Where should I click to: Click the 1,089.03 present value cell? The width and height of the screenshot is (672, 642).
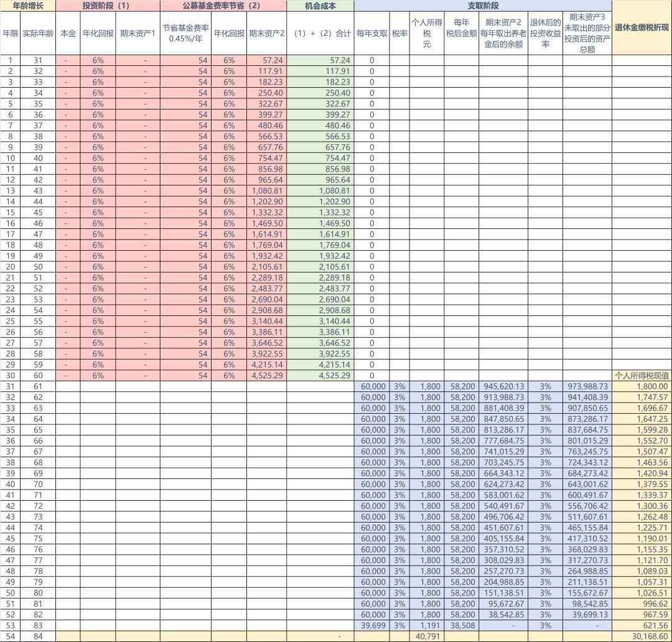642,571
